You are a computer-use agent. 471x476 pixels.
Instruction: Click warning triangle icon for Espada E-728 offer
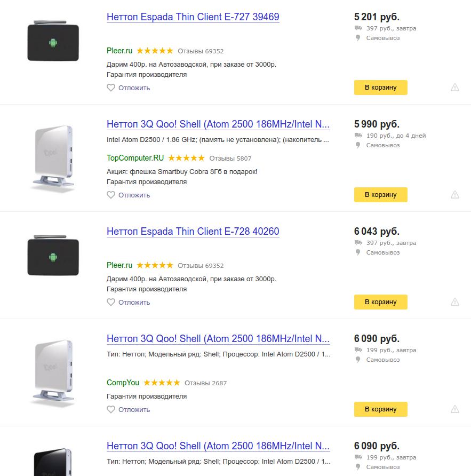coord(454,302)
